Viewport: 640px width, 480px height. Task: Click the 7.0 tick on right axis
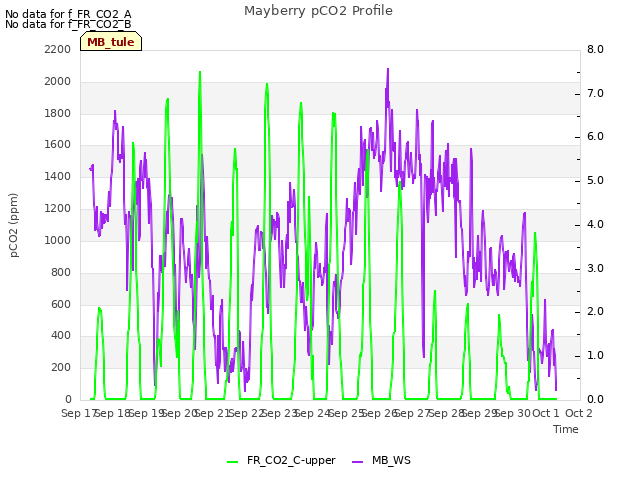(x=595, y=93)
